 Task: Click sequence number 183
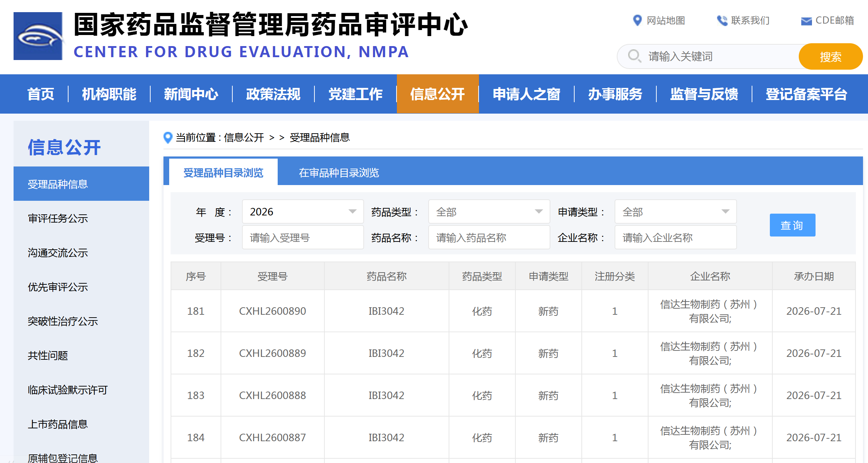point(196,395)
